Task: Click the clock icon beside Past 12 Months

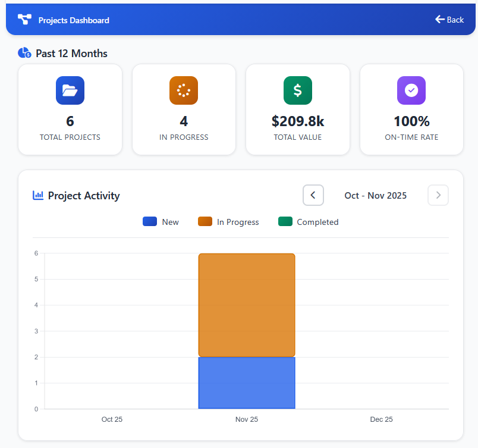Action: click(x=24, y=53)
